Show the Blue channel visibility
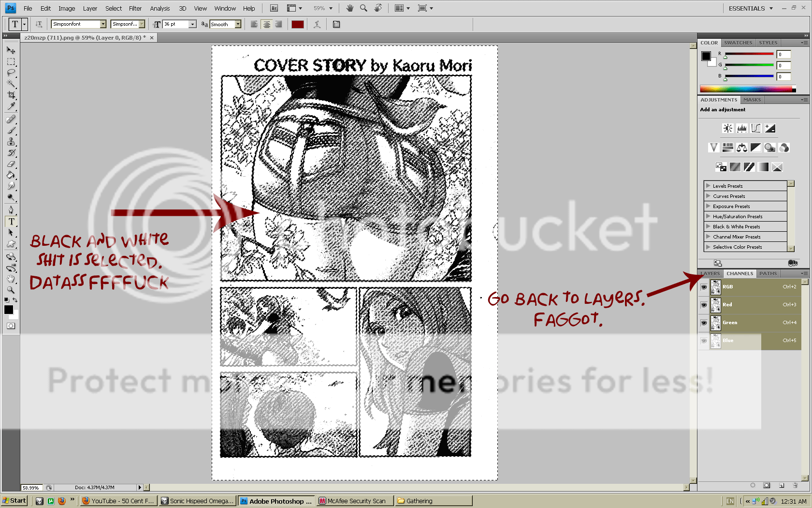The image size is (812, 508). 704,341
